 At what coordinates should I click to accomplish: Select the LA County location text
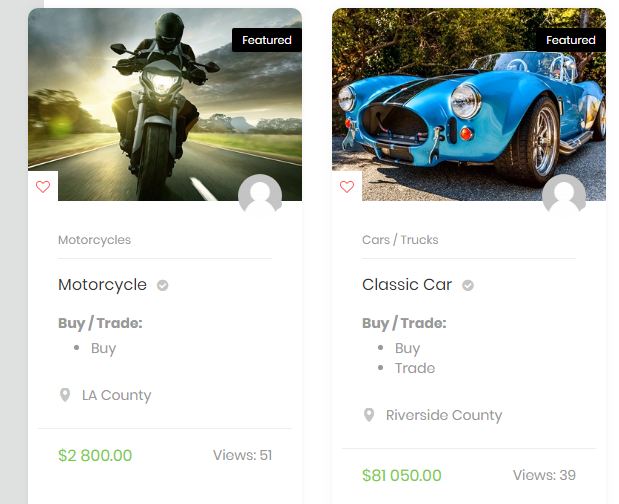tap(116, 395)
